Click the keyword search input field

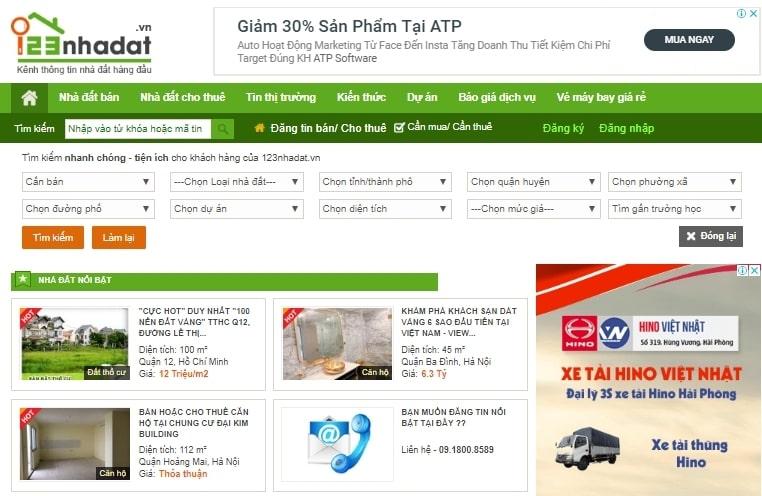[x=138, y=129]
